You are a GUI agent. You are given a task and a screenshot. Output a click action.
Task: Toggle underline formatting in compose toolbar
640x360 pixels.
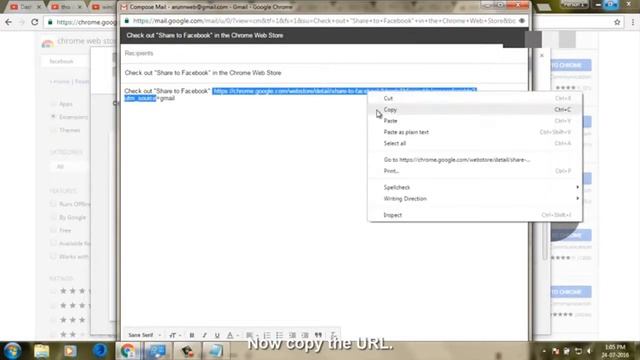pyautogui.click(x=217, y=335)
